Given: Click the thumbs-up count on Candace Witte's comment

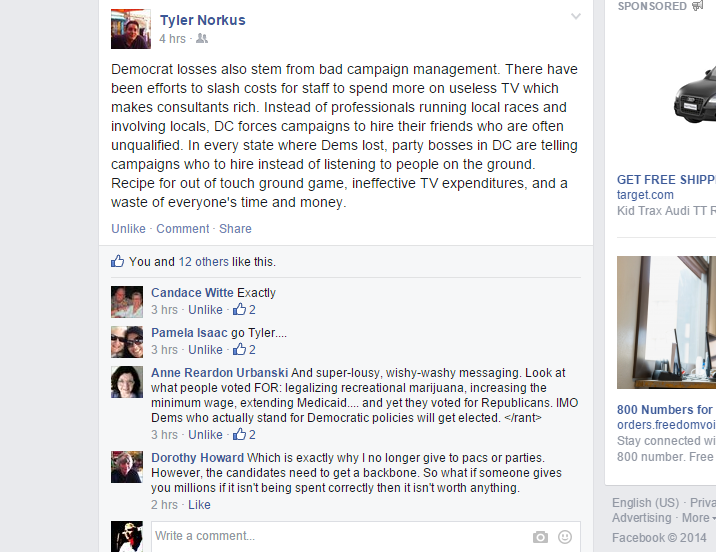Looking at the screenshot, I should tap(244, 310).
